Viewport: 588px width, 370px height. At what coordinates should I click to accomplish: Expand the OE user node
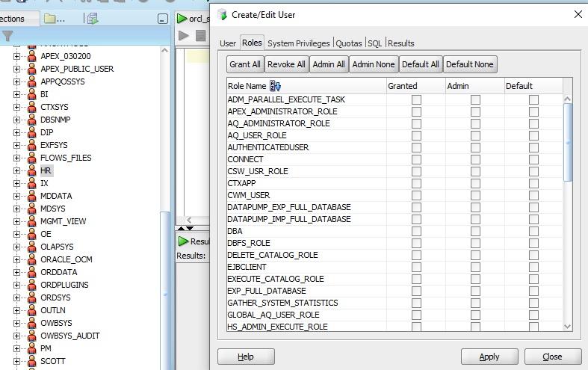(x=16, y=234)
